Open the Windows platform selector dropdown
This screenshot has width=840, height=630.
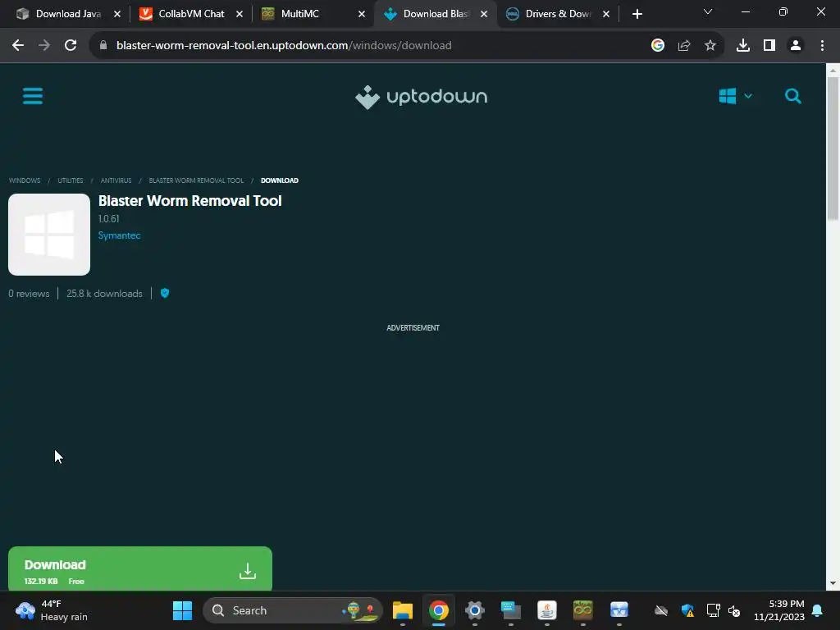coord(735,97)
